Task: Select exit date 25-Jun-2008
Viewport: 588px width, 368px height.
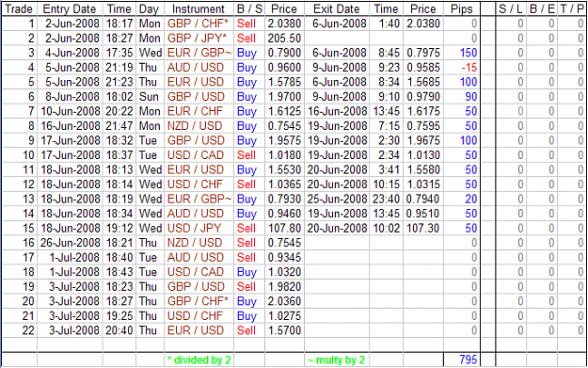Action: [x=337, y=200]
